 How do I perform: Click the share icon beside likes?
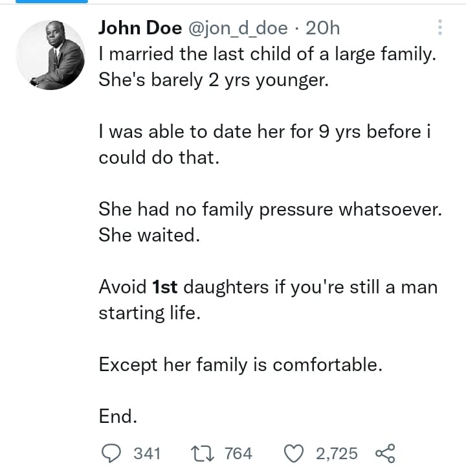pyautogui.click(x=385, y=453)
